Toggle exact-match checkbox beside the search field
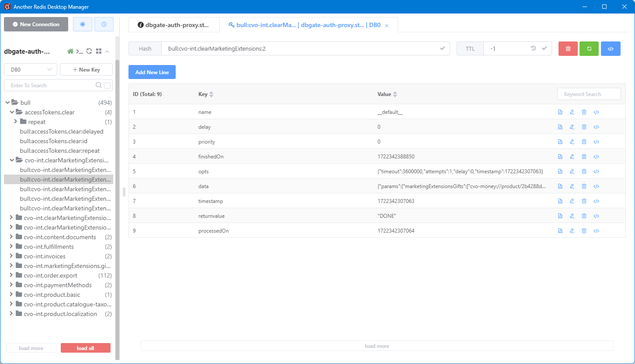Screen dimensions: 635x364 tap(107, 85)
